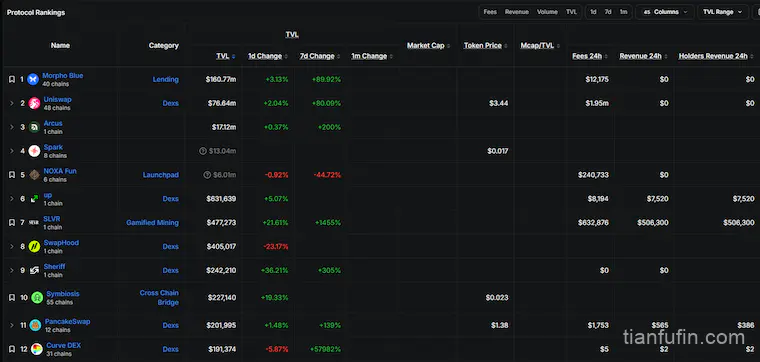760x362 pixels.
Task: Open the Dexs category in the Uniswap row
Action: point(171,103)
